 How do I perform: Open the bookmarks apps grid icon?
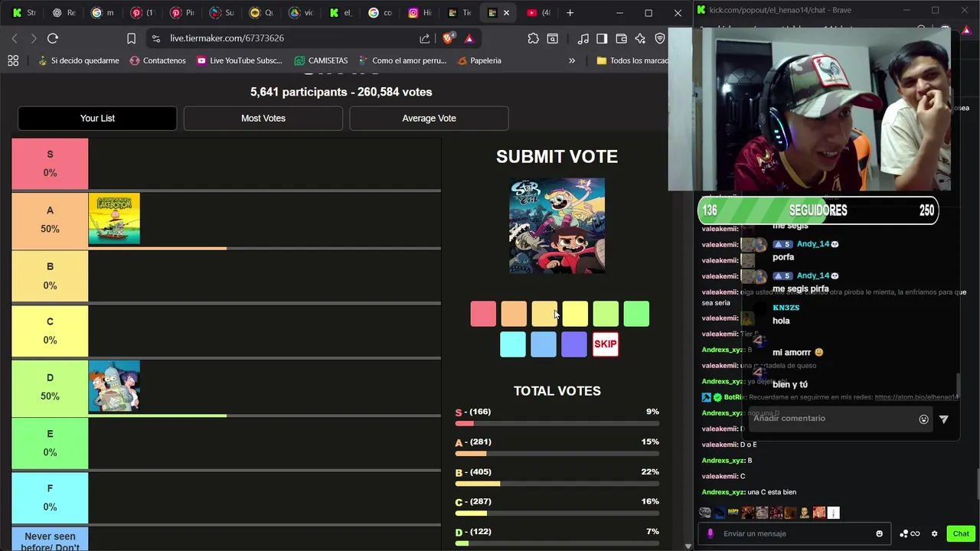click(x=13, y=60)
